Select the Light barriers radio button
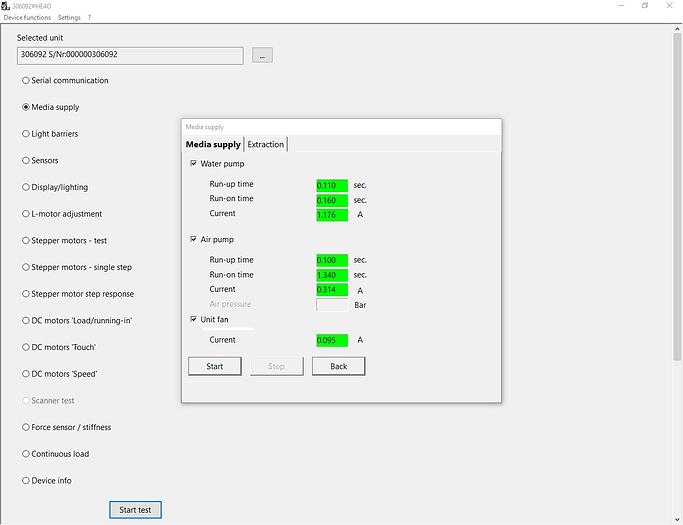This screenshot has width=683, height=525. coord(27,134)
